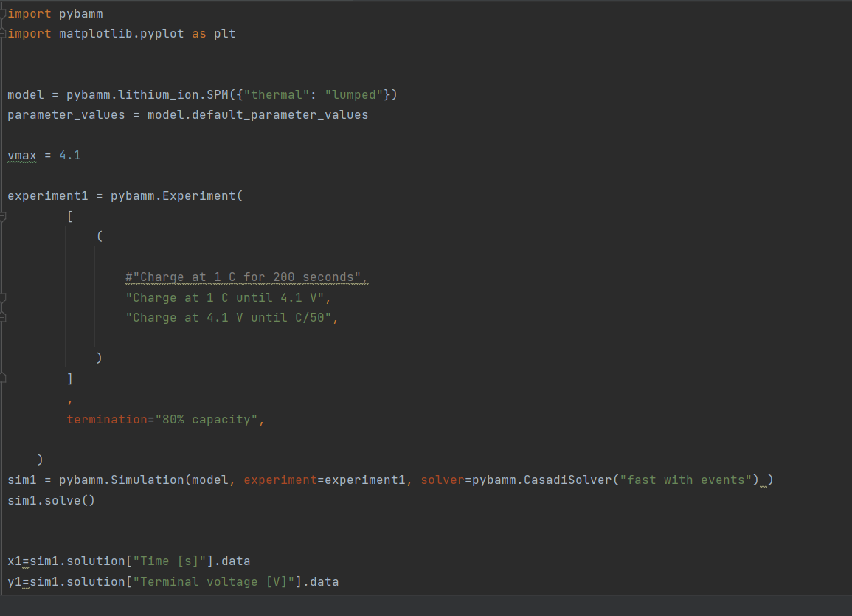Click the lone orange comma below the bracket
The height and width of the screenshot is (616, 852).
point(69,403)
